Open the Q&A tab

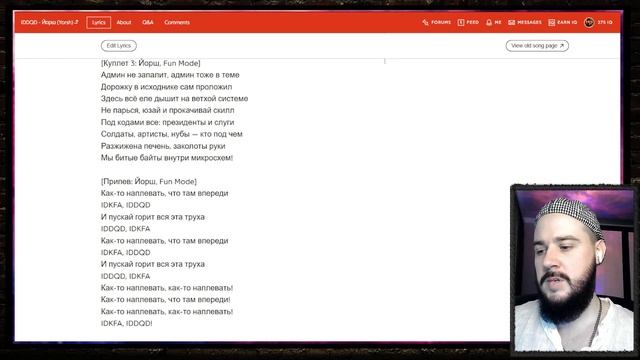pos(148,22)
